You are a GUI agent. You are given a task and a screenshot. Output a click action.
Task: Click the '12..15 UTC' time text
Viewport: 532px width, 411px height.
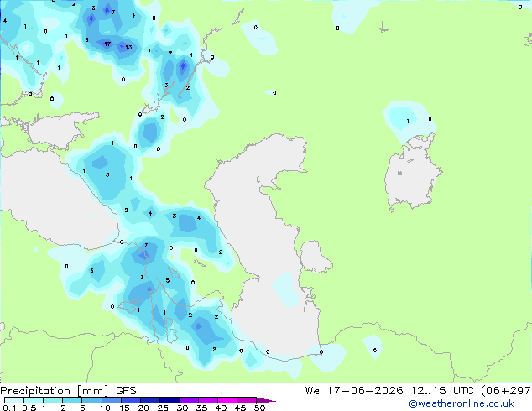442,391
